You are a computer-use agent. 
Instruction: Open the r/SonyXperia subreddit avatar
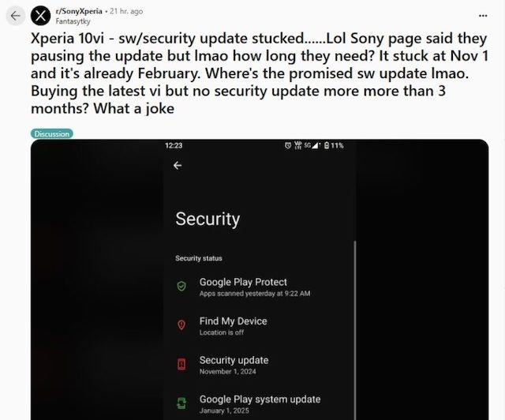40,16
